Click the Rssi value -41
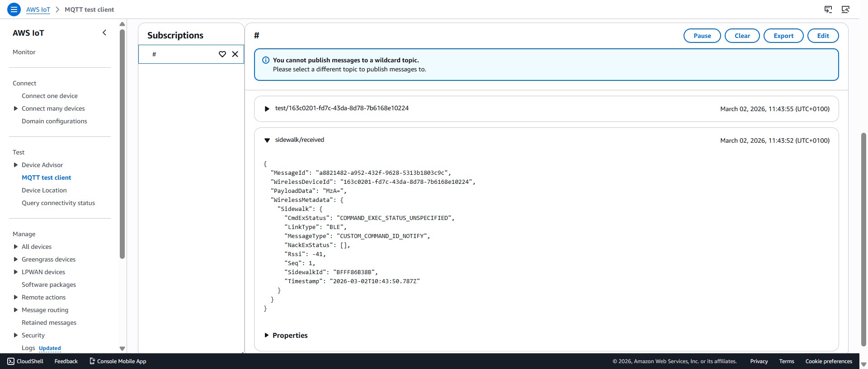868x369 pixels. (x=318, y=254)
